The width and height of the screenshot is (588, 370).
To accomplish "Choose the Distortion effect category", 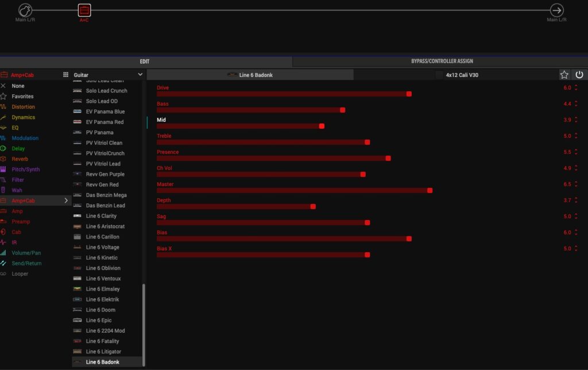I will 23,107.
